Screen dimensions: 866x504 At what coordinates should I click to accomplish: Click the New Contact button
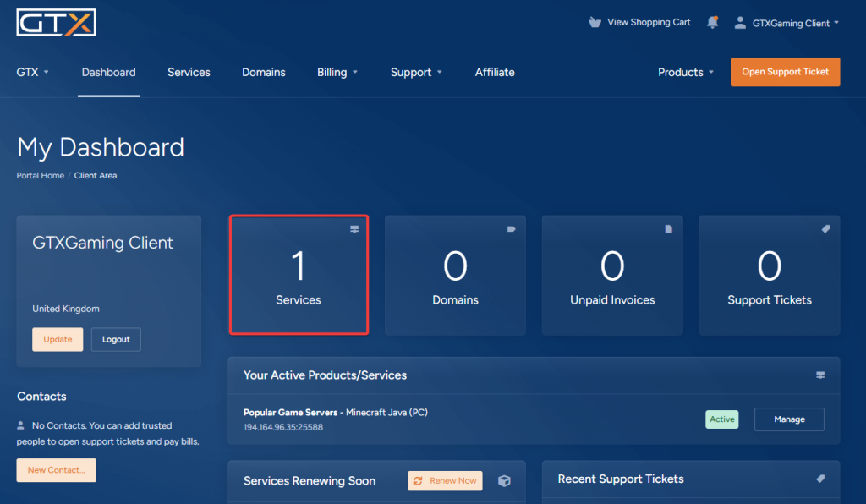tap(57, 470)
